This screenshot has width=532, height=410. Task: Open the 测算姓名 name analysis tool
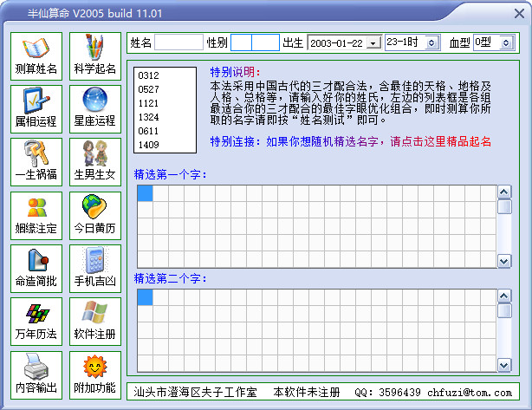[36, 55]
